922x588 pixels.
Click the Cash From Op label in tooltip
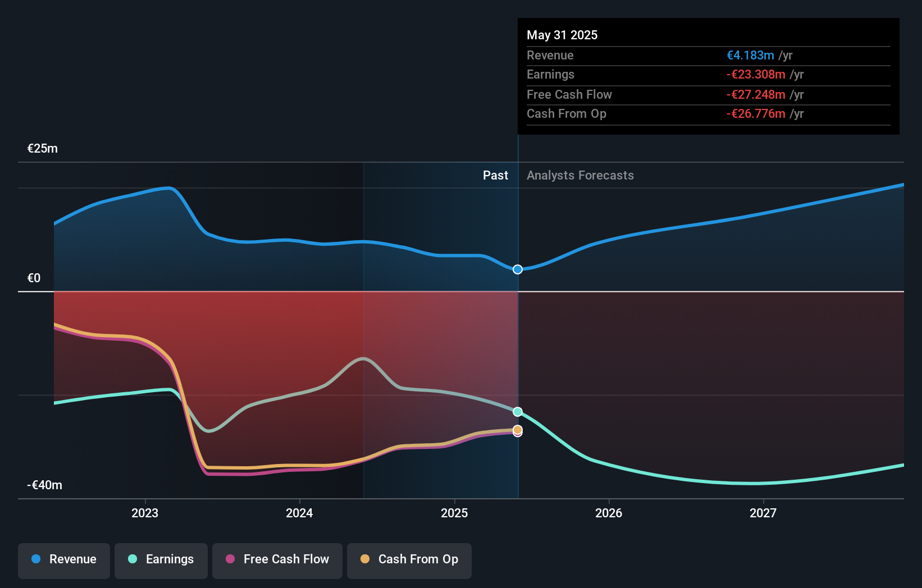click(567, 114)
